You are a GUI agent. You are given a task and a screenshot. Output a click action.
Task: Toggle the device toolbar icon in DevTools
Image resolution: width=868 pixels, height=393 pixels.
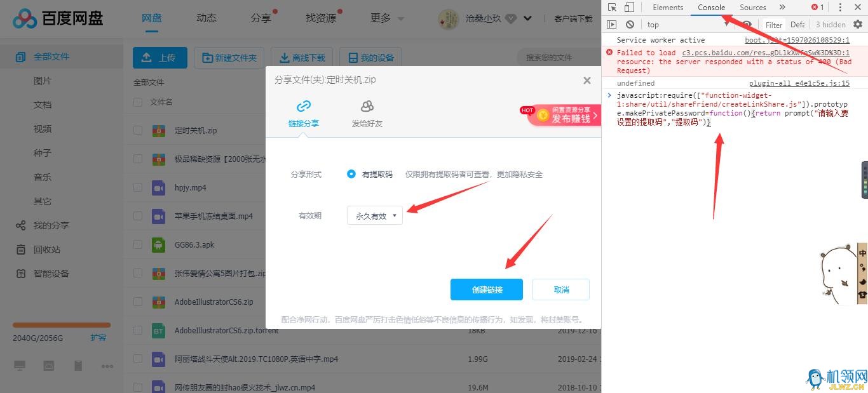coord(629,8)
